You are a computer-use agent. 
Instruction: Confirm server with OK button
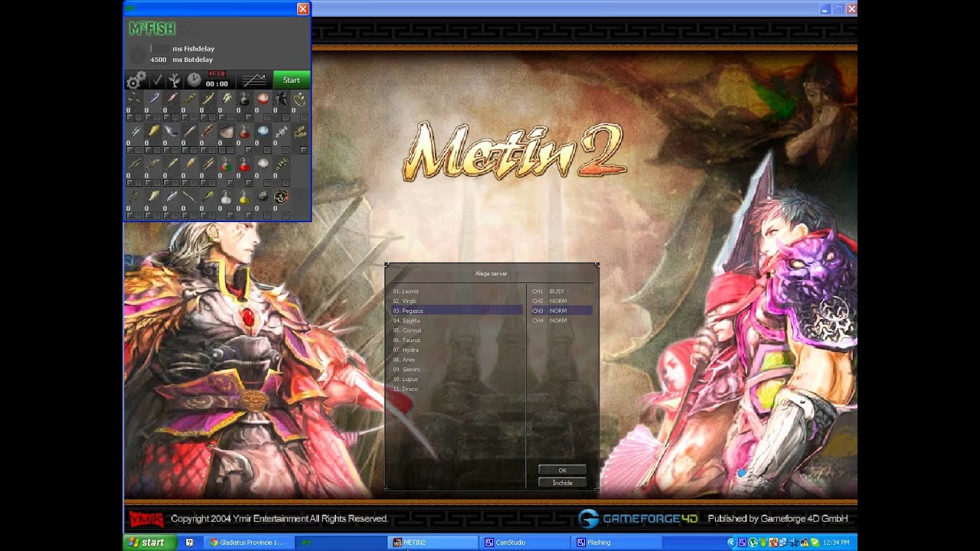[x=562, y=470]
